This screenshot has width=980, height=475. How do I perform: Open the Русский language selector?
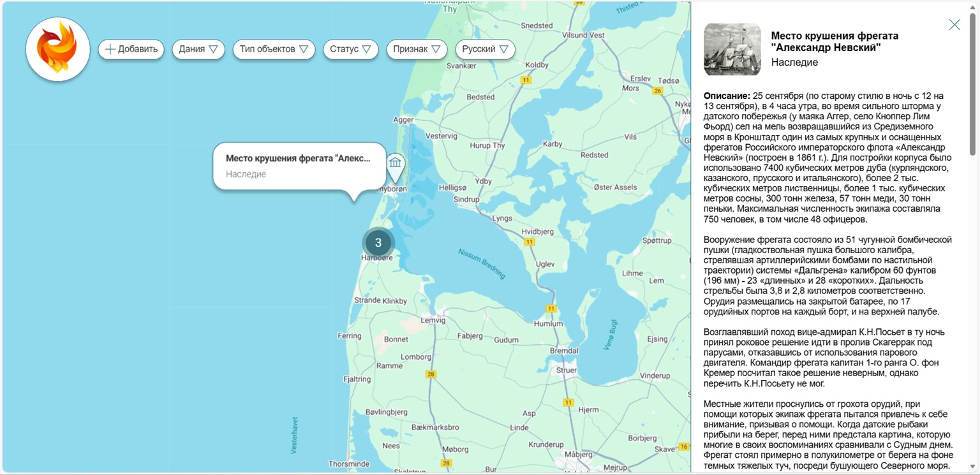point(485,49)
